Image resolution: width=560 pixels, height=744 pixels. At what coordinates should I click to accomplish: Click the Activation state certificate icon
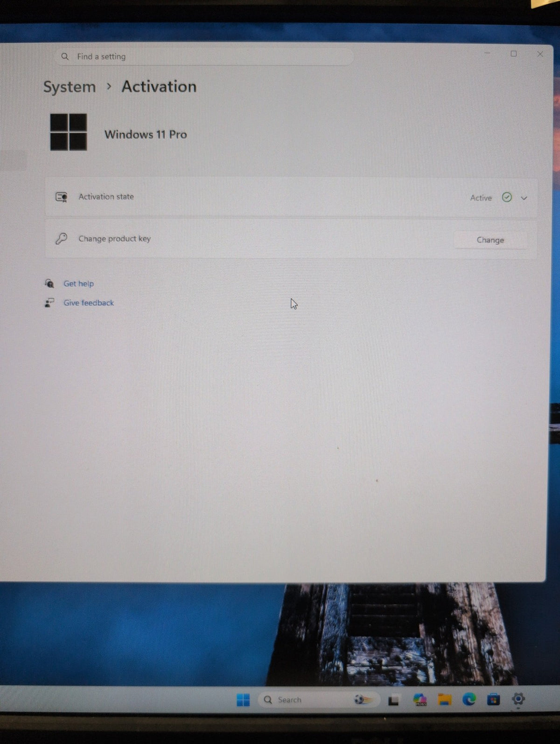(62, 197)
